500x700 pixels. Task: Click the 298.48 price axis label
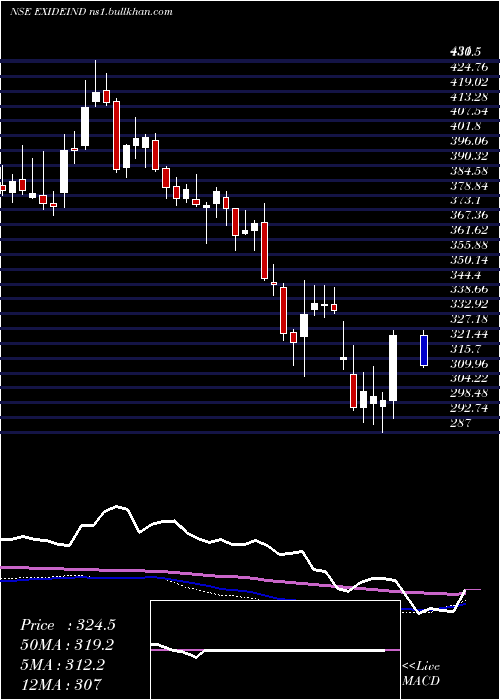pyautogui.click(x=469, y=393)
